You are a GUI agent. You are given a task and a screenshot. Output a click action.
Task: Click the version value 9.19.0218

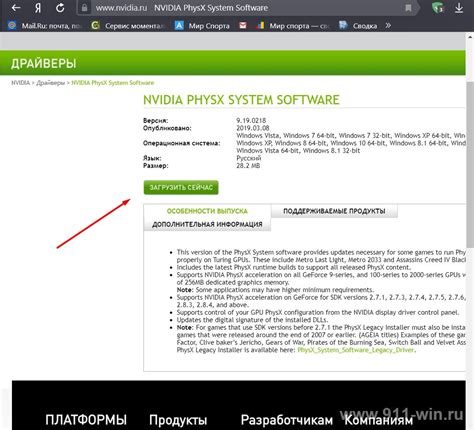point(251,121)
